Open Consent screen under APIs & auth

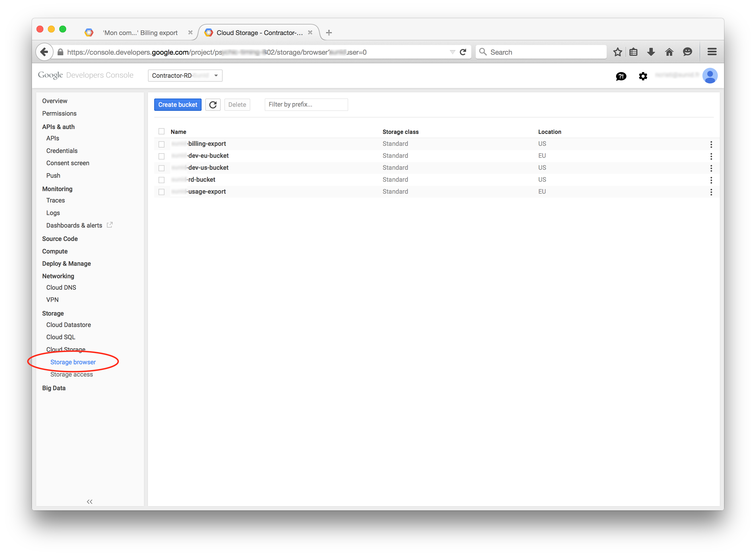[68, 163]
